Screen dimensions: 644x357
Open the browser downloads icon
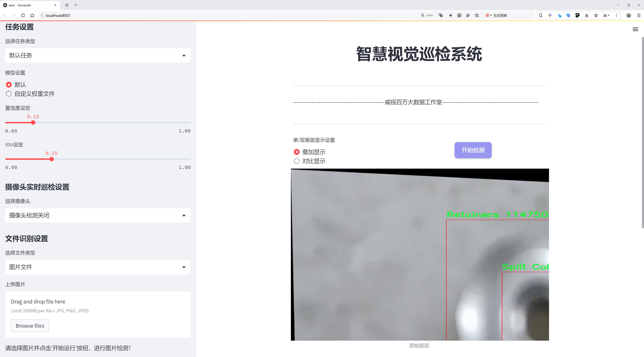tap(587, 15)
